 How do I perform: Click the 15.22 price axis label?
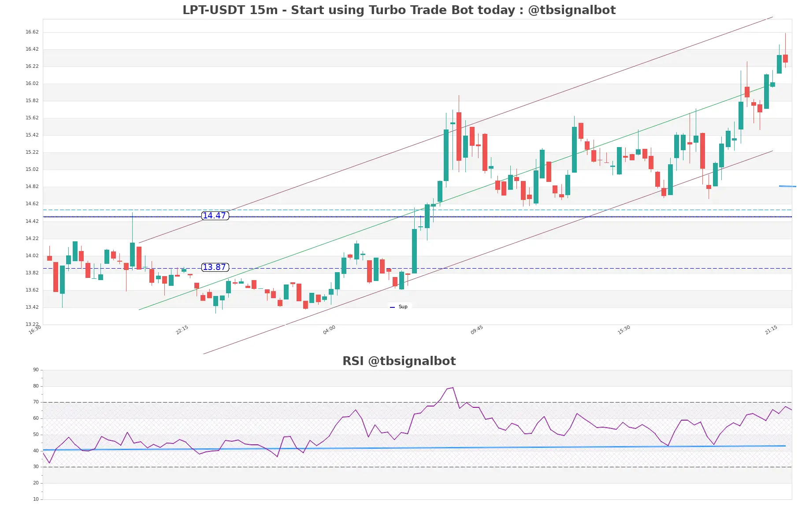point(32,152)
